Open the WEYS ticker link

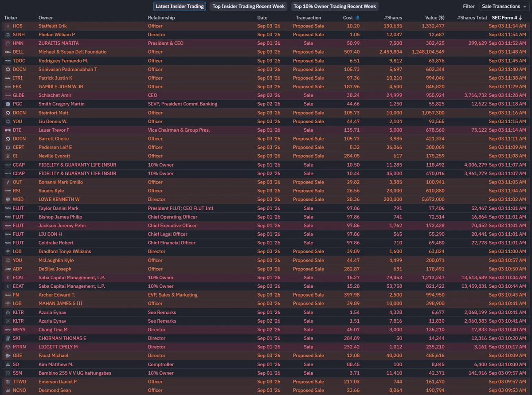pos(20,330)
